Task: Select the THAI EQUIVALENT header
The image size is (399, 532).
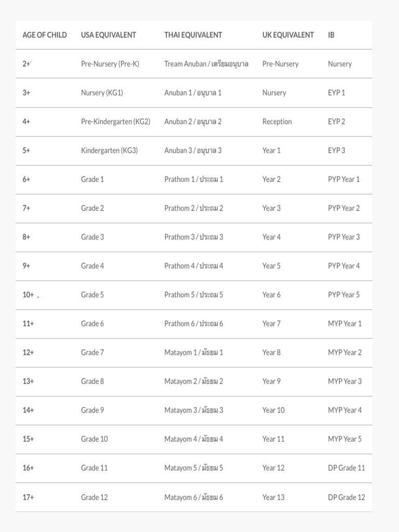Action: point(193,35)
